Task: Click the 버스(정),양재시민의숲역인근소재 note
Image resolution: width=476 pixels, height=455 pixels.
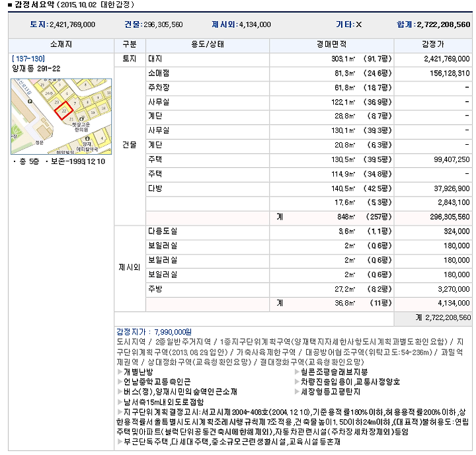Action: tap(180, 392)
